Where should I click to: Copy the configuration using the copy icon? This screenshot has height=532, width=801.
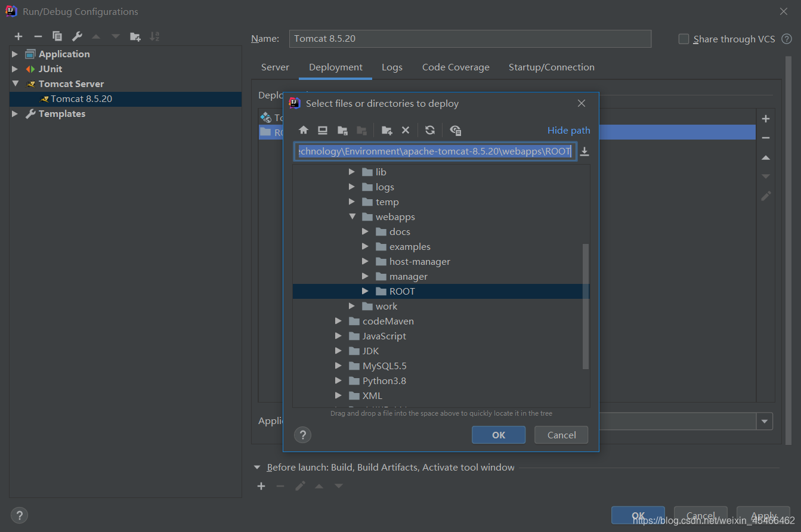tap(57, 36)
